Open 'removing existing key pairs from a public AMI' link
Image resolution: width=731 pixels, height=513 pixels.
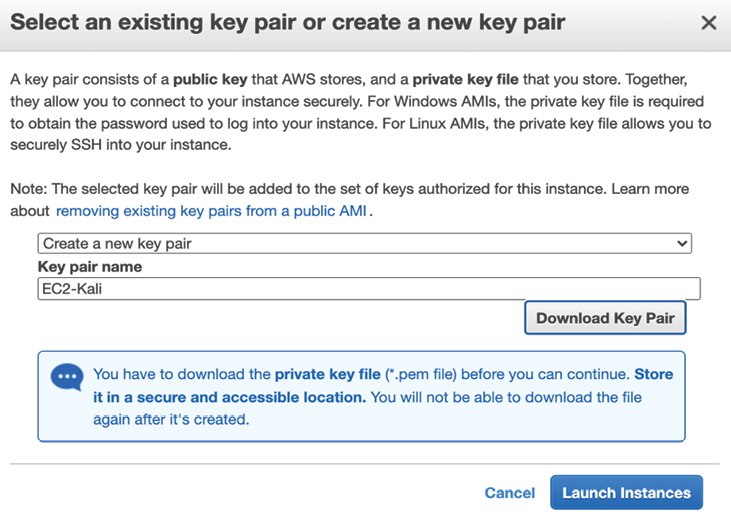tap(211, 211)
